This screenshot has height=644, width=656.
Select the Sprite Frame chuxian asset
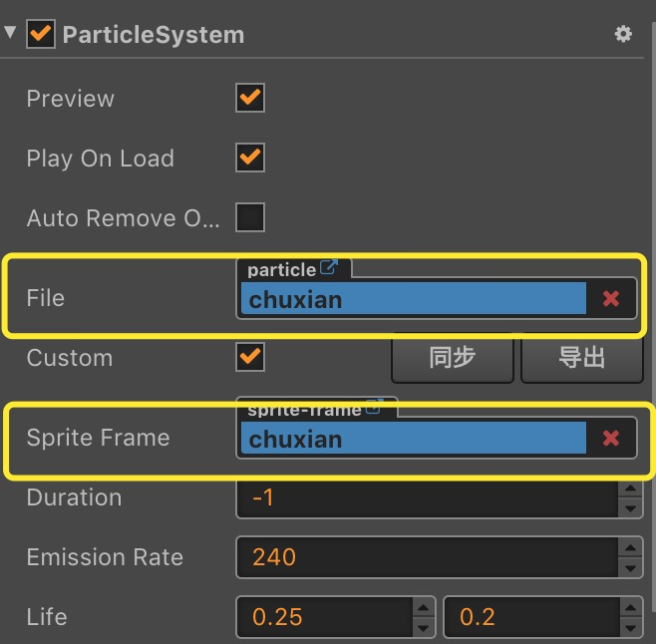click(x=413, y=439)
